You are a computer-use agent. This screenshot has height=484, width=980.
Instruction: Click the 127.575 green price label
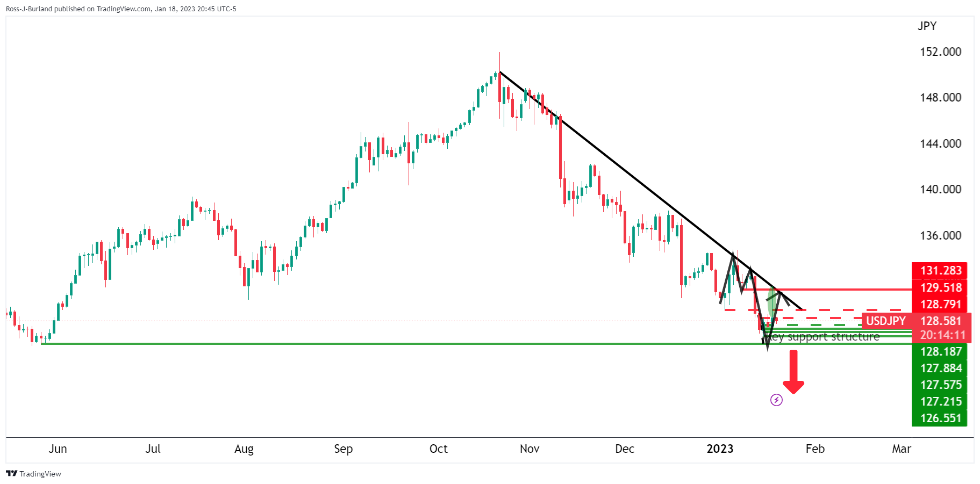pyautogui.click(x=941, y=385)
